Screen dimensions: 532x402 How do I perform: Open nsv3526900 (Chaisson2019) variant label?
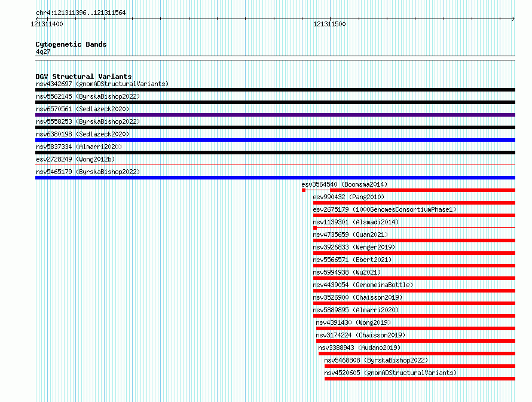click(357, 297)
